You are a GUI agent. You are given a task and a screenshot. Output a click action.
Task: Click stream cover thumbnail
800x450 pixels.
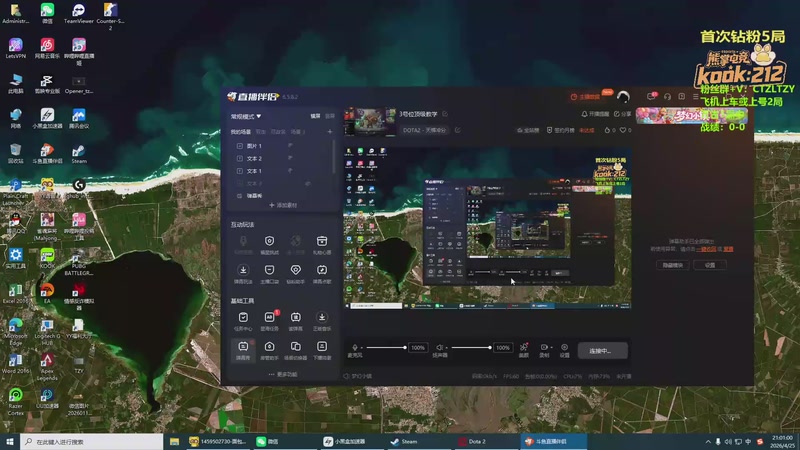tap(369, 121)
